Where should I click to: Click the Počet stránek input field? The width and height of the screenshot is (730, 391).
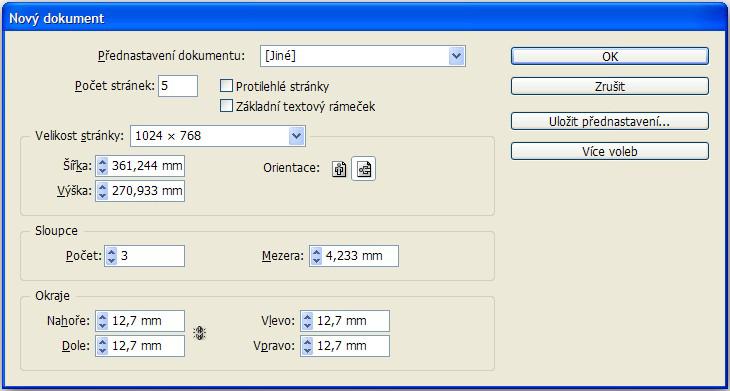click(x=178, y=86)
